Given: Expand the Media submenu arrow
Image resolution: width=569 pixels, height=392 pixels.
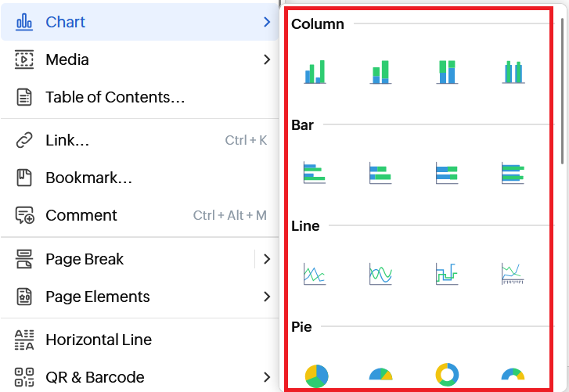Looking at the screenshot, I should [267, 59].
